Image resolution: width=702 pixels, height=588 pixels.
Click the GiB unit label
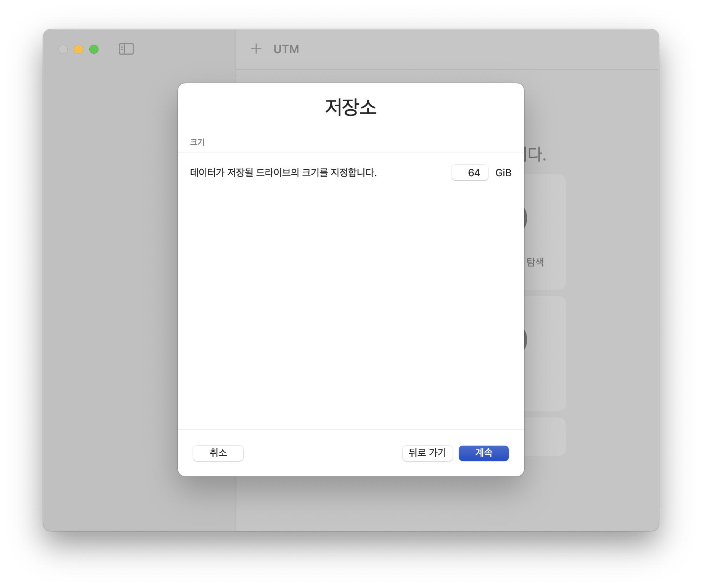coord(503,173)
